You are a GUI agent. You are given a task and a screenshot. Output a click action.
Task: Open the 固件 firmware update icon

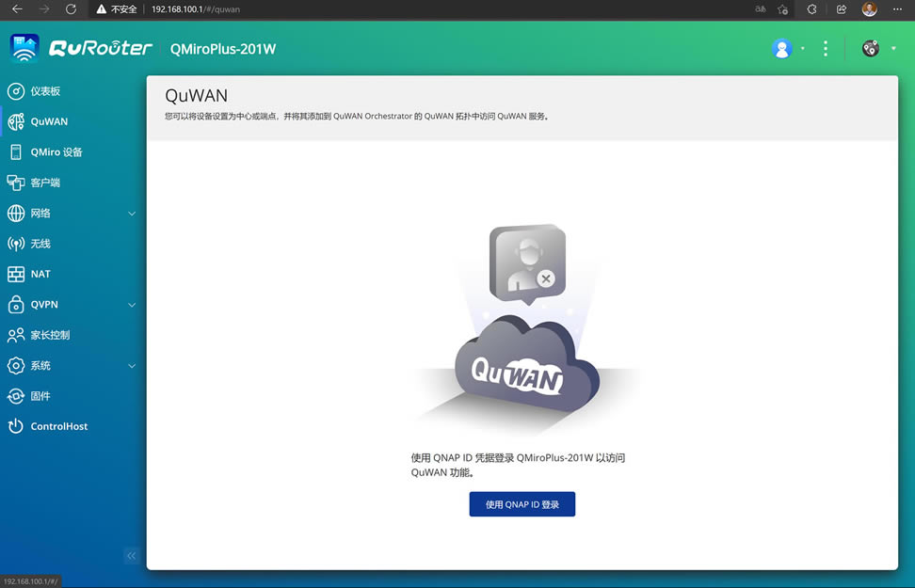point(16,396)
